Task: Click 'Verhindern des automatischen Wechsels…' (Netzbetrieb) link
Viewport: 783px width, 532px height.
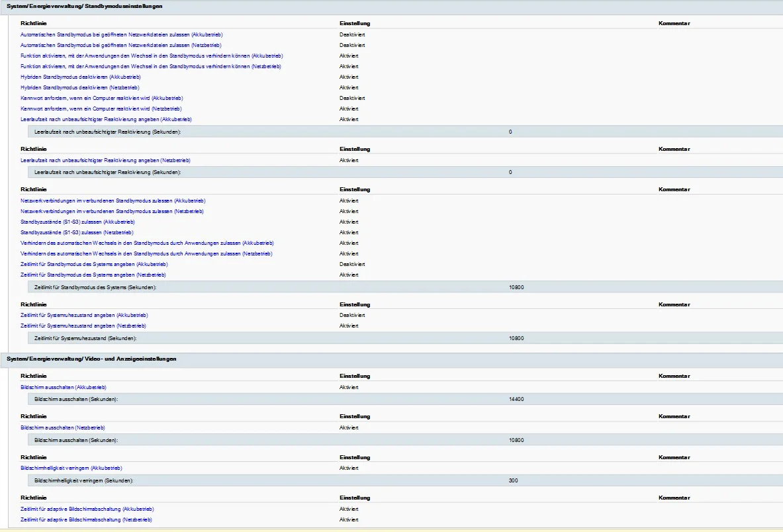Action: point(146,254)
